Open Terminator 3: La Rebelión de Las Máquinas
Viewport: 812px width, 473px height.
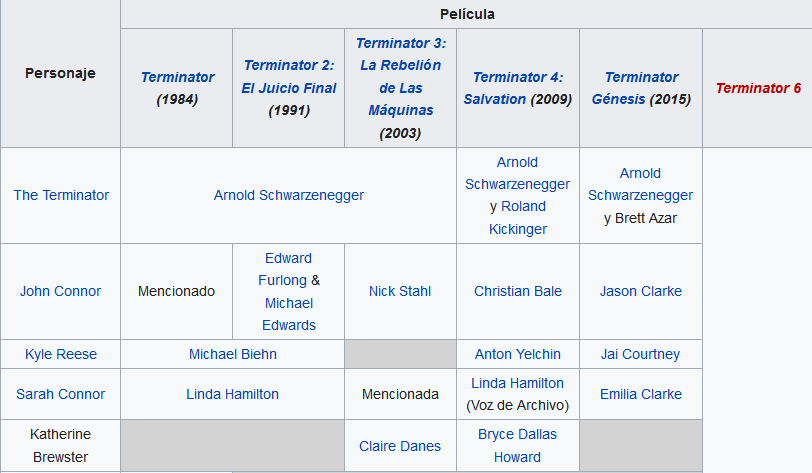(401, 77)
